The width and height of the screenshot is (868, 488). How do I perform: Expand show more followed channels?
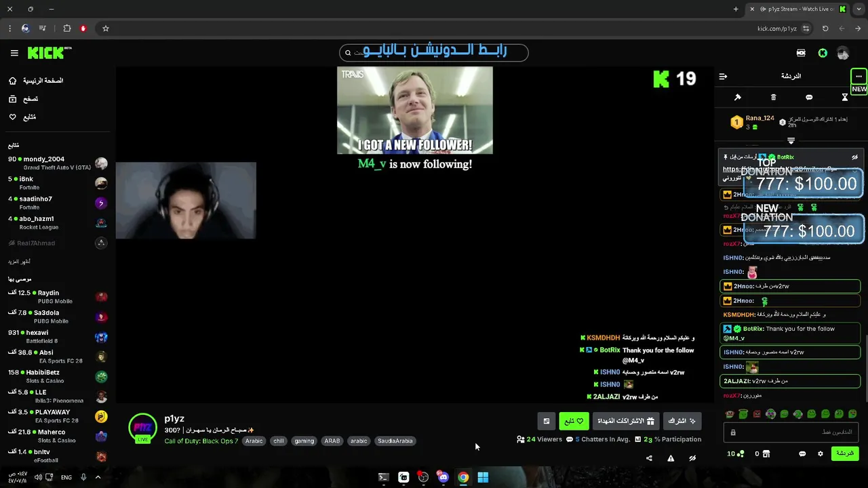tap(19, 262)
